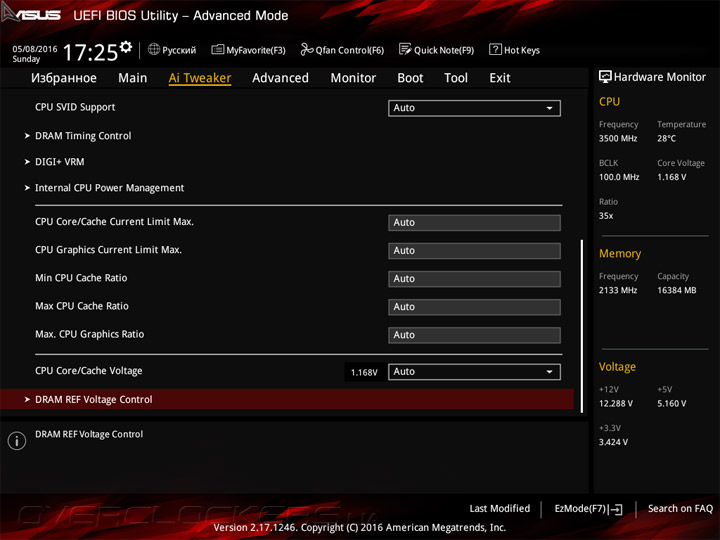Image resolution: width=720 pixels, height=540 pixels.
Task: Click Max. CPU Graphics Ratio field
Action: point(474,335)
